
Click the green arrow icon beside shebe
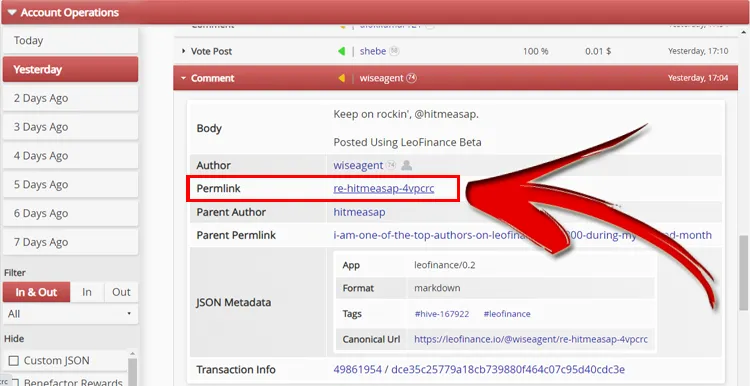[x=341, y=51]
